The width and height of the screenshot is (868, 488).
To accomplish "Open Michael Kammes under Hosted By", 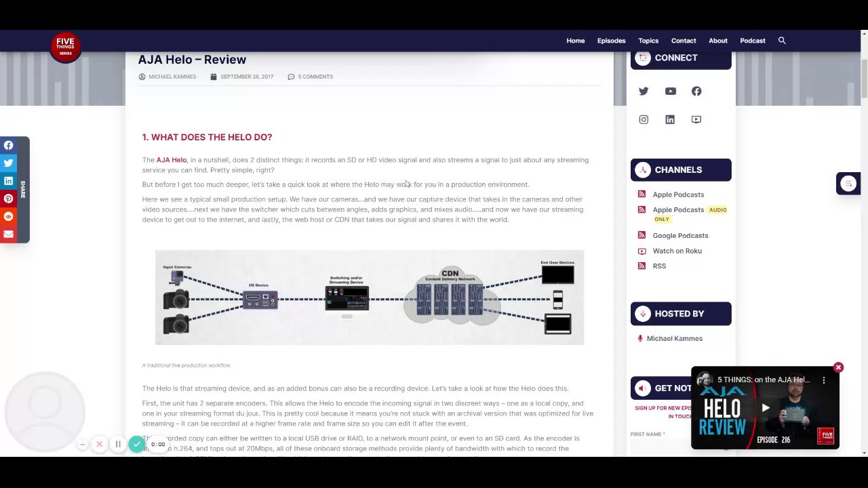I will point(674,339).
